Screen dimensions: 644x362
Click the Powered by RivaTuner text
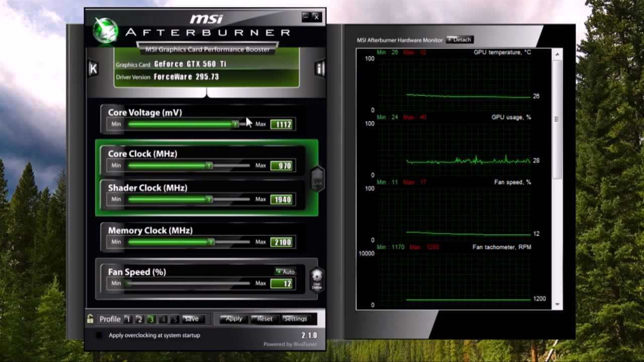(x=290, y=344)
